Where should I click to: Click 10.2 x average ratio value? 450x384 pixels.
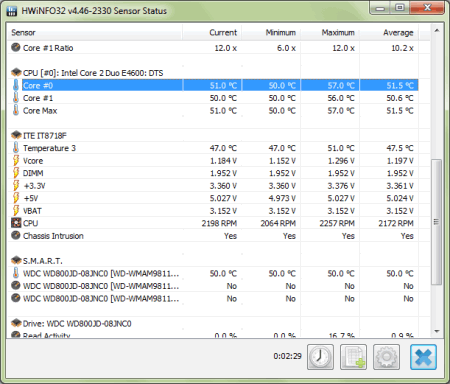point(402,48)
